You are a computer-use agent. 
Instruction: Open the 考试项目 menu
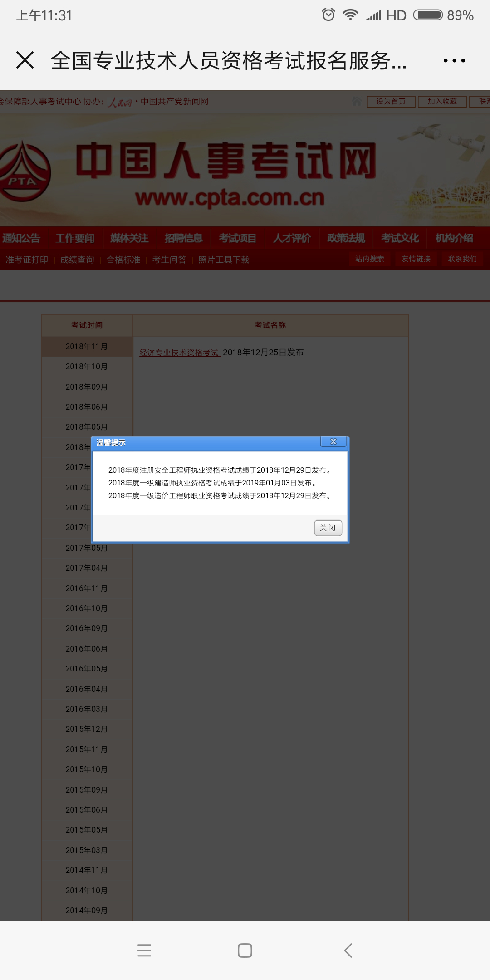237,238
